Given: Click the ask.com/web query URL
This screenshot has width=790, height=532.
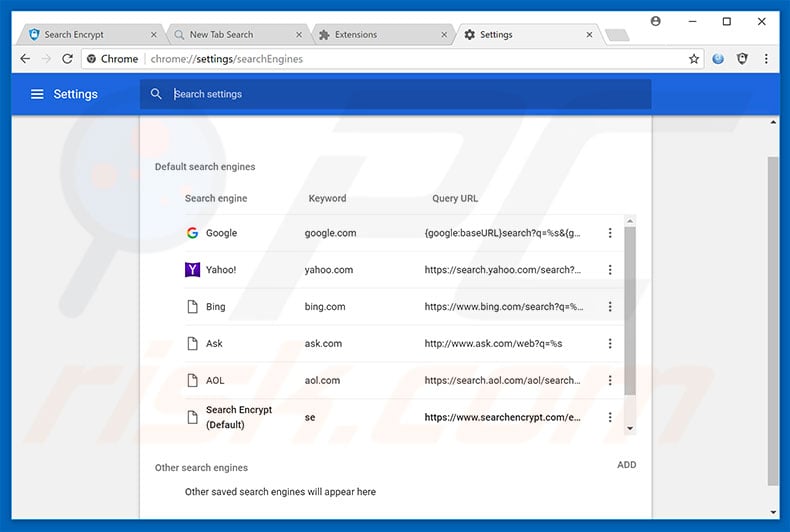Looking at the screenshot, I should pyautogui.click(x=493, y=344).
